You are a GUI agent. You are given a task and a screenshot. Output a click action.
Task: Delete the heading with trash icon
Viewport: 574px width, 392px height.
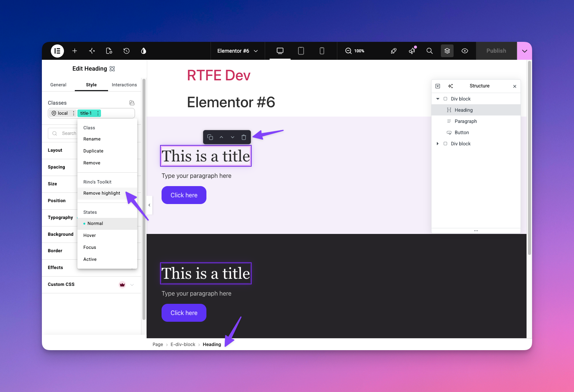click(244, 137)
